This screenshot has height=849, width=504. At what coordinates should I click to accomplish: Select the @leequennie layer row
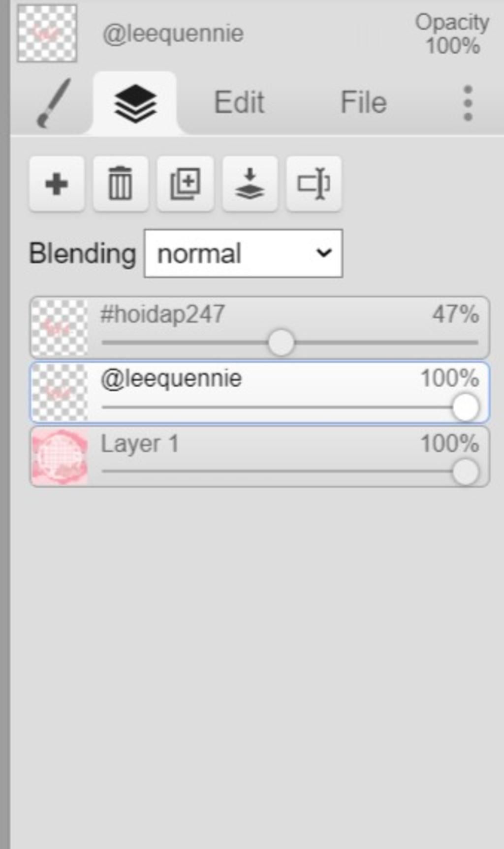coord(260,392)
